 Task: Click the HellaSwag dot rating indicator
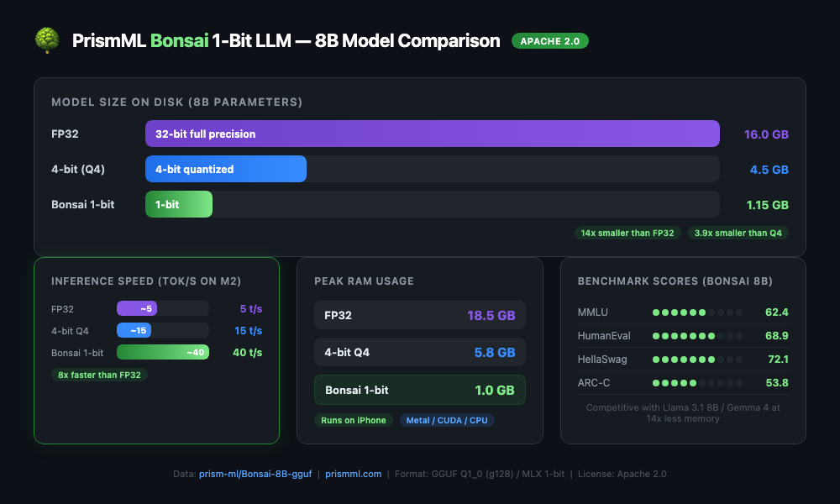point(697,360)
